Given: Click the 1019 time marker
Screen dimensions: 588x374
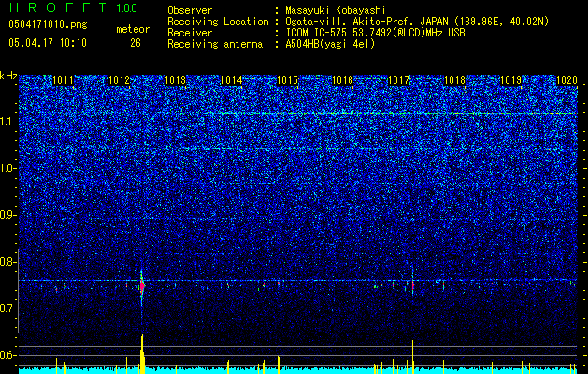Looking at the screenshot, I should coord(511,80).
